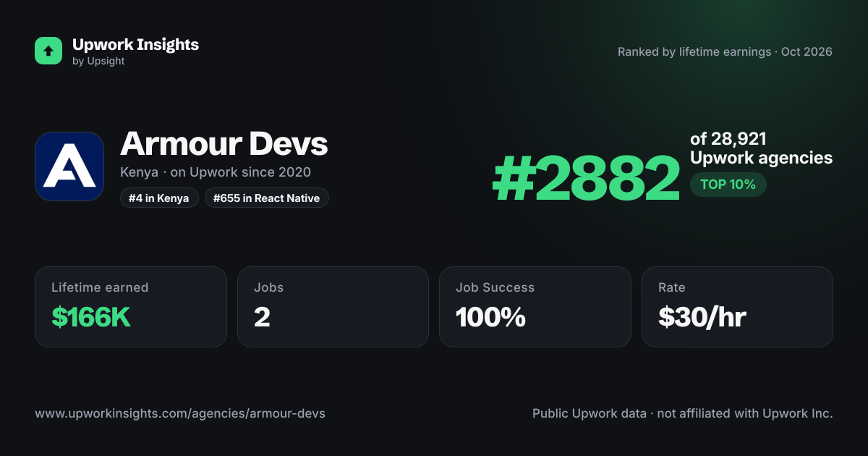
Task: Click the green Upwork Insights arrow logo
Action: (48, 51)
